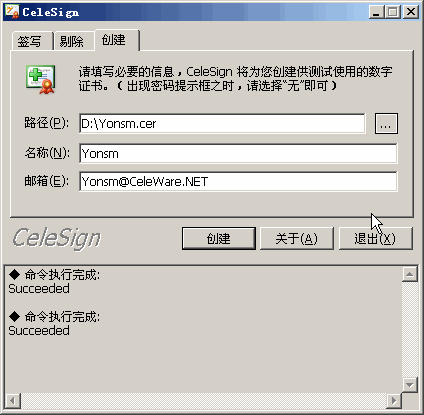Click the log scrollbar down arrow
424x415 pixels.
point(410,385)
